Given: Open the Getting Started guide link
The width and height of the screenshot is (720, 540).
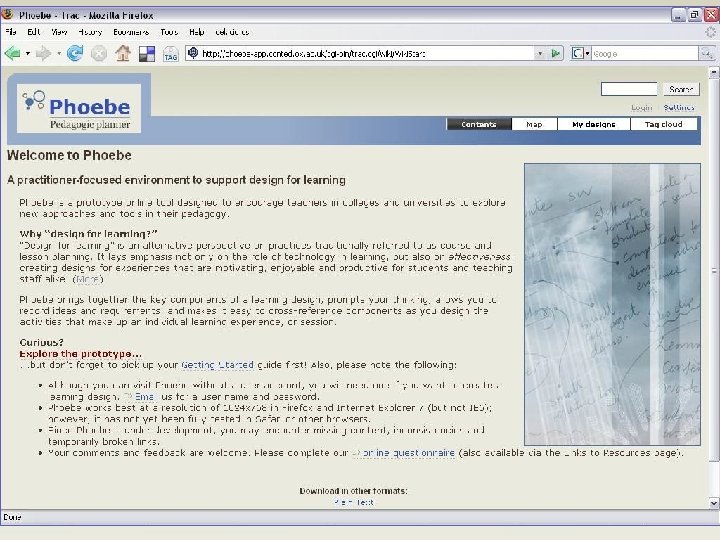Looking at the screenshot, I should [x=217, y=365].
